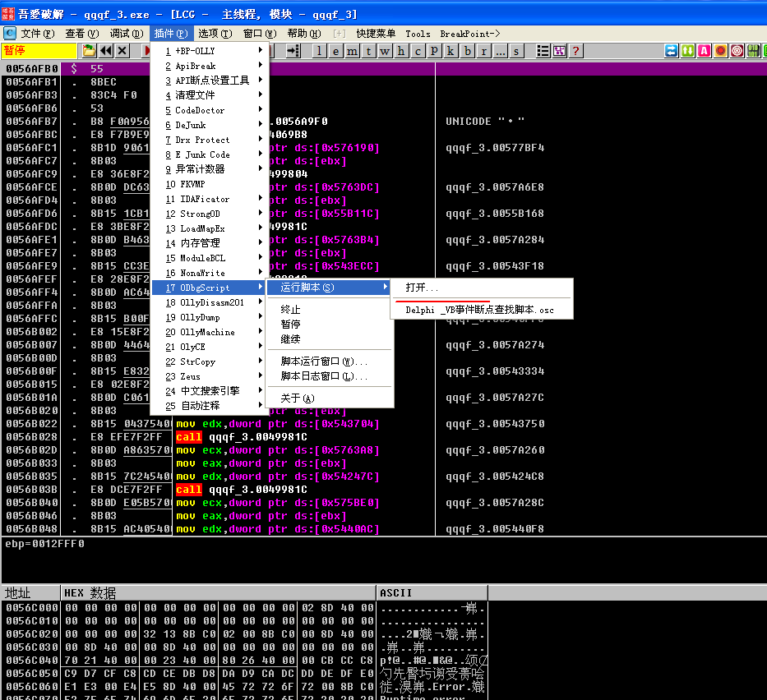
Task: Open the 快捷菜单 menu
Action: pos(376,33)
